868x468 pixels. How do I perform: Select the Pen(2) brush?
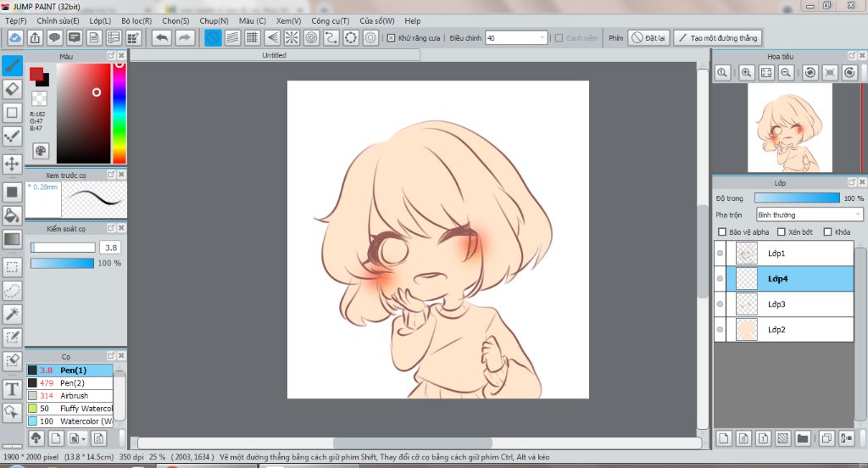[x=70, y=382]
